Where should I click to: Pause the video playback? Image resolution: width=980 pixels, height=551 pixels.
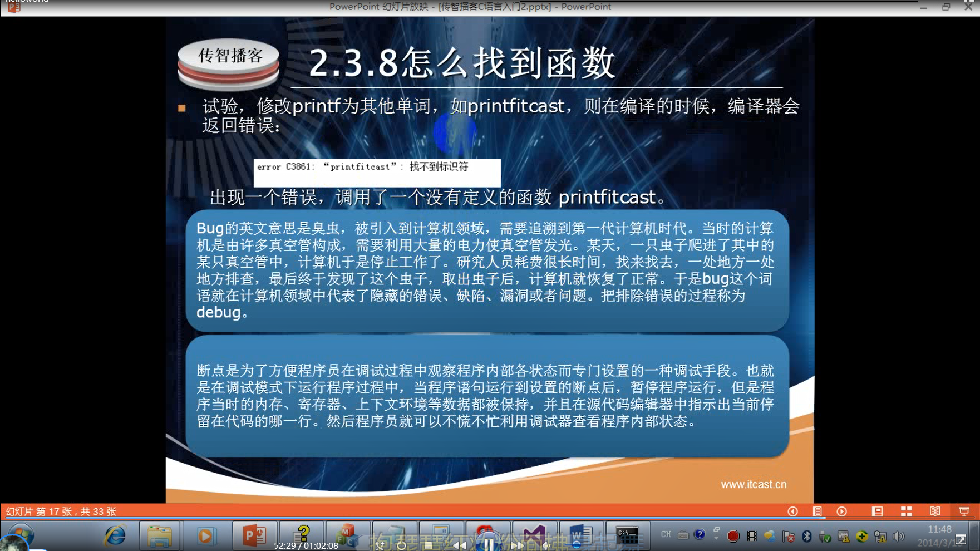(488, 545)
